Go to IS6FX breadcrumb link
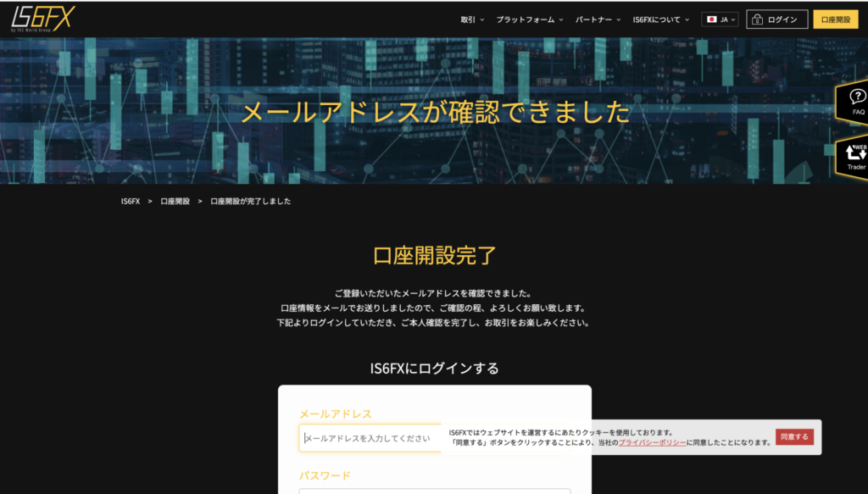 (131, 202)
